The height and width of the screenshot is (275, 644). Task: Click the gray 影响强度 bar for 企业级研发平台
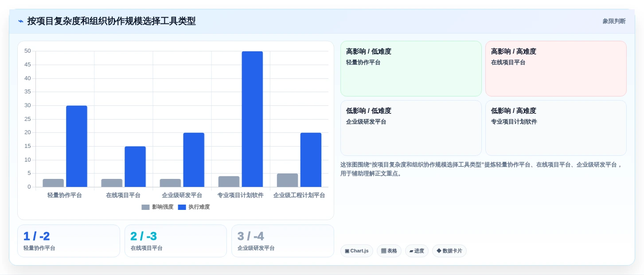(x=170, y=183)
